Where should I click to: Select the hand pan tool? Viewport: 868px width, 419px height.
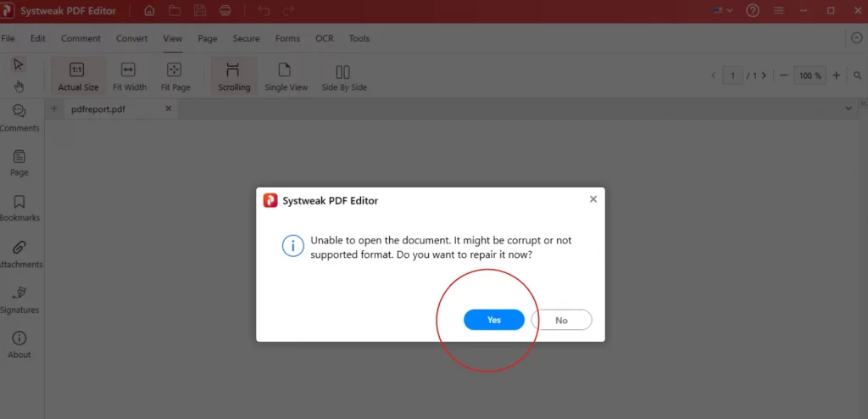[x=19, y=87]
